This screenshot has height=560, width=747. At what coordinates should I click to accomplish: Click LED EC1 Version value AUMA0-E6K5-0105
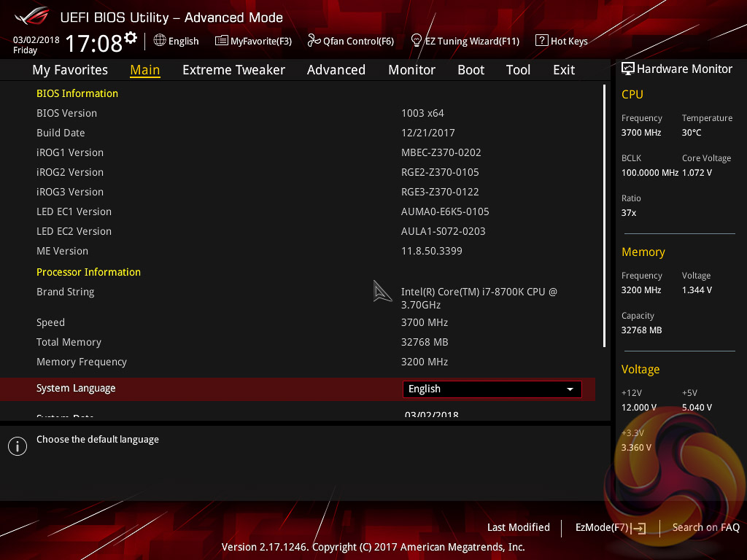click(445, 211)
